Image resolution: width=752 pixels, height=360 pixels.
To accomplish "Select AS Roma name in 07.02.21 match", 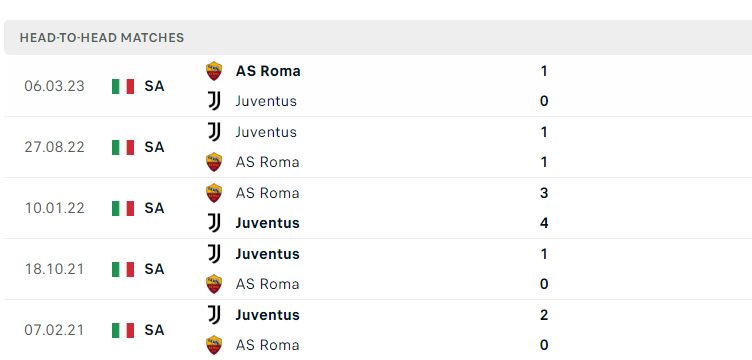I will pyautogui.click(x=267, y=345).
